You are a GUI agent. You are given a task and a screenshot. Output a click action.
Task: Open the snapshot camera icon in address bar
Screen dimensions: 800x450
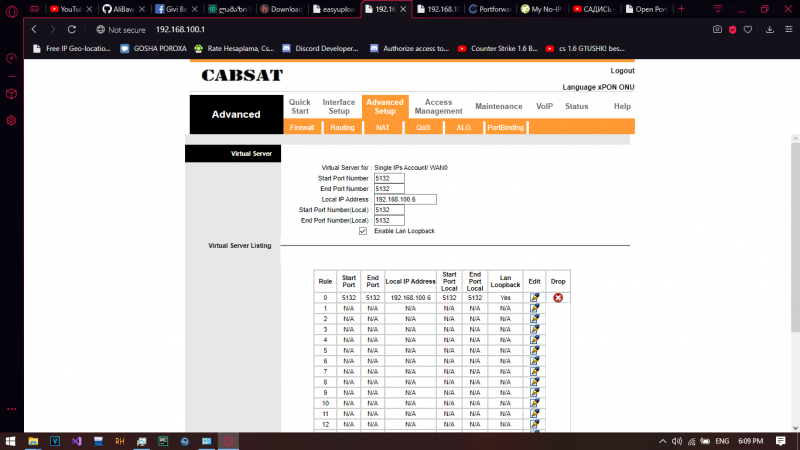[x=718, y=30]
